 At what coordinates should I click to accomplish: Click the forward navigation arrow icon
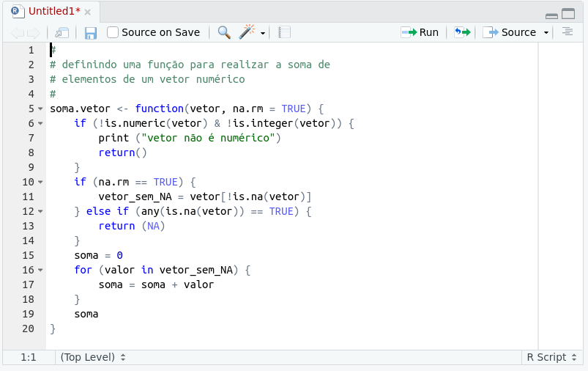coord(34,33)
